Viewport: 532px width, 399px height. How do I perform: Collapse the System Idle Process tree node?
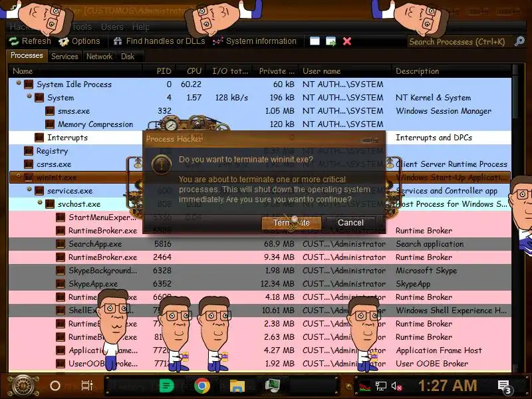[19, 82]
